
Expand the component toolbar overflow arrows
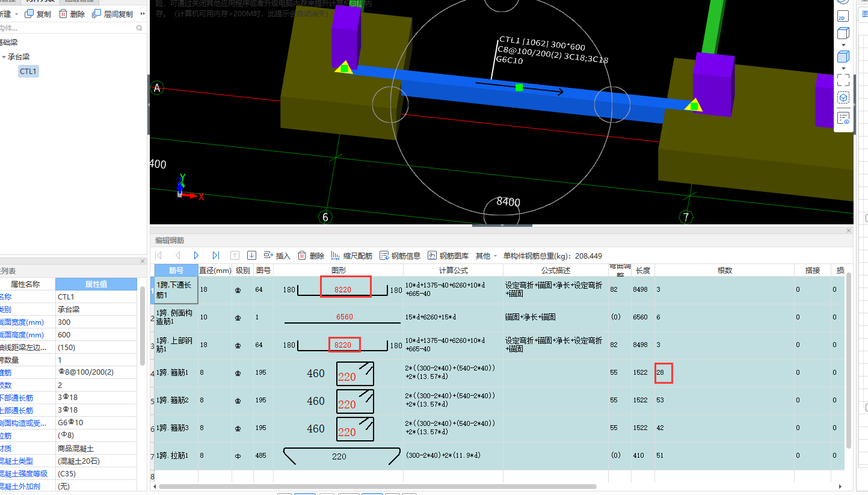click(143, 14)
